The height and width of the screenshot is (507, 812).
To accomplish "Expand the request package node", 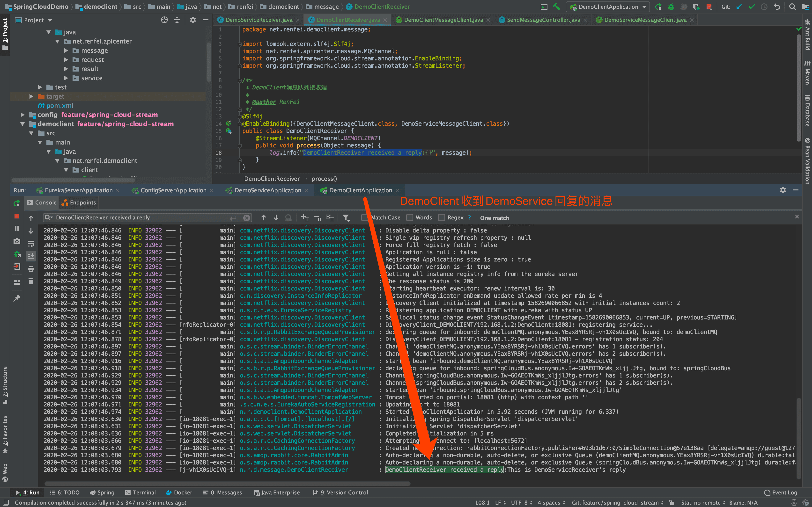I will click(x=66, y=60).
